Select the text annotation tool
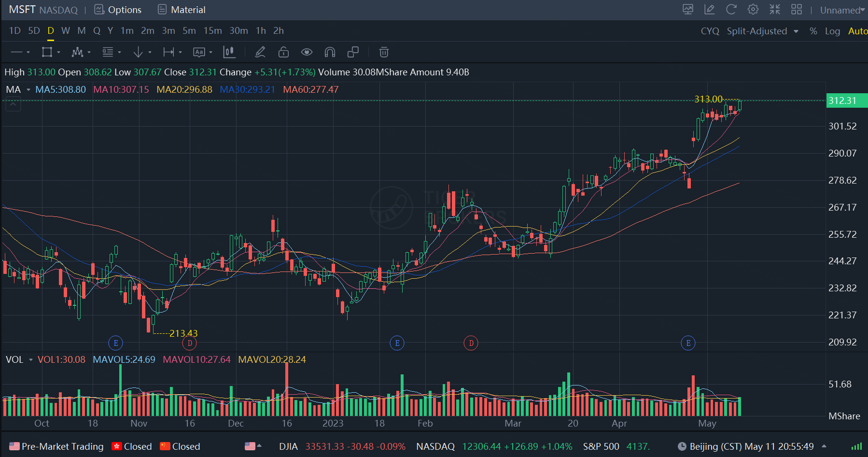The height and width of the screenshot is (457, 868). (199, 52)
